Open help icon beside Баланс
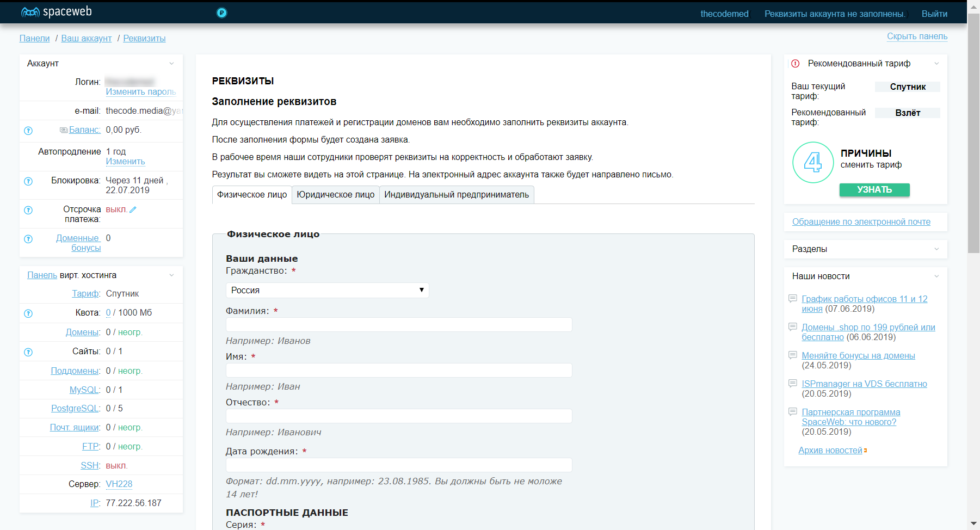 28,131
